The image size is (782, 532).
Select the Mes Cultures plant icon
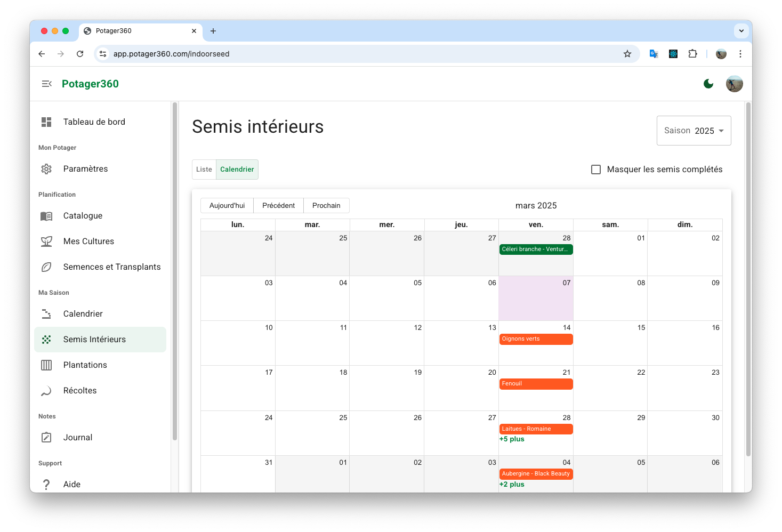pos(46,241)
